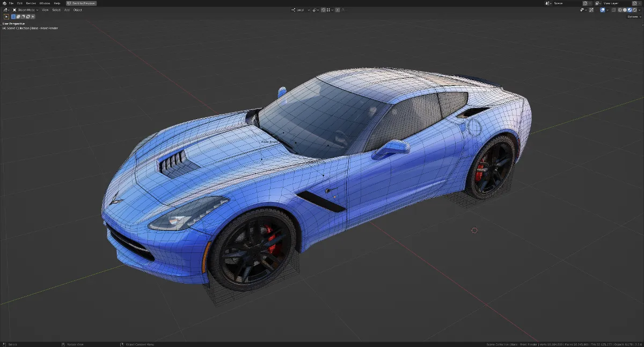This screenshot has height=347, width=644.
Task: Open the Render menu
Action: (x=31, y=3)
